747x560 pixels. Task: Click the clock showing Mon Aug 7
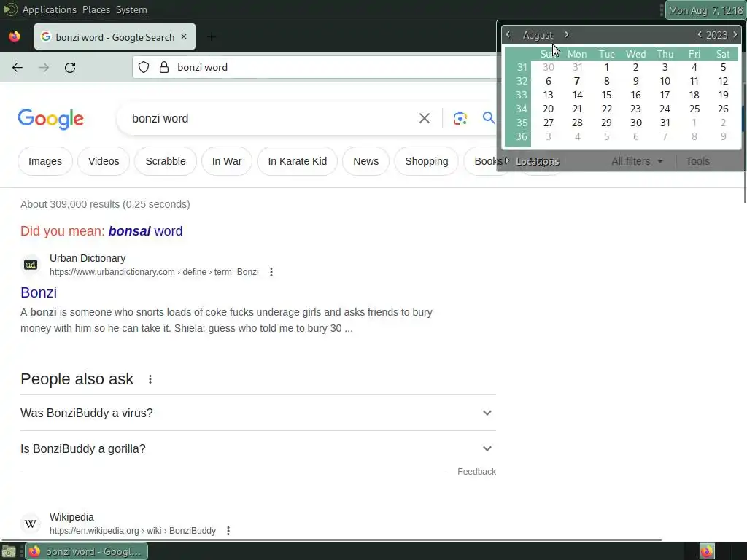click(705, 10)
